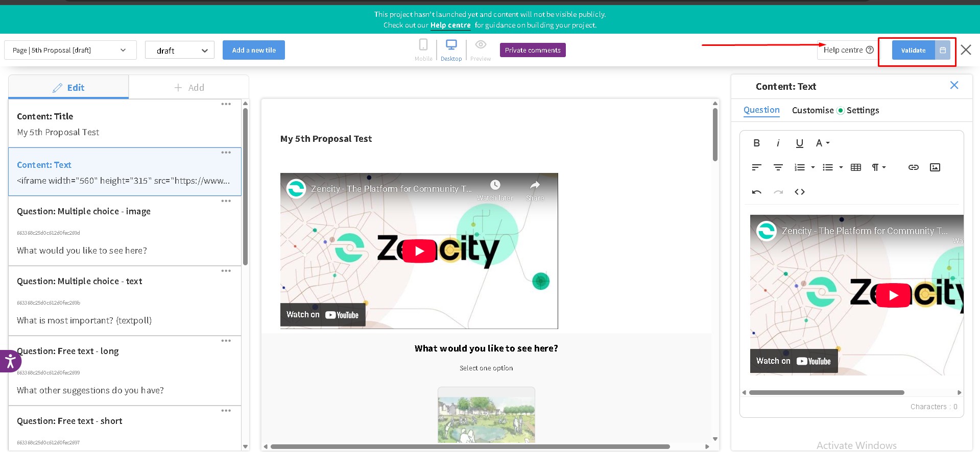Viewport: 980px width, 452px height.
Task: Close the Content: Text panel
Action: point(954,85)
